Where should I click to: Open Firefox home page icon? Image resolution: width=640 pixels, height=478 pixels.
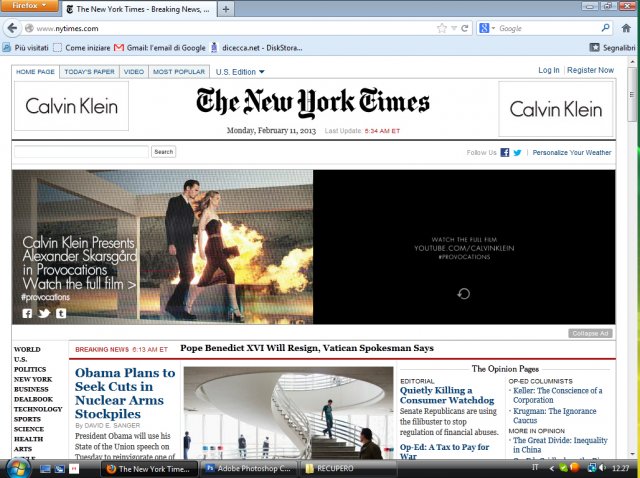tap(626, 28)
